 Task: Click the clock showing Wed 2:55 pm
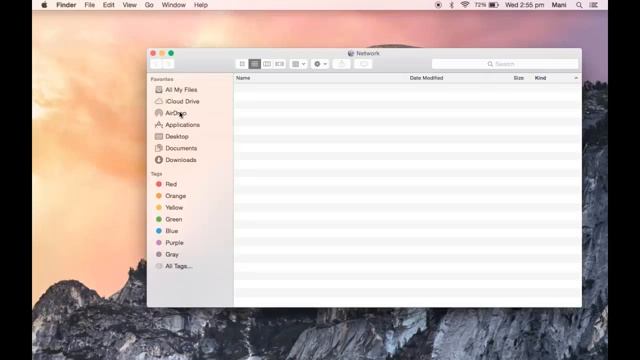coord(524,5)
